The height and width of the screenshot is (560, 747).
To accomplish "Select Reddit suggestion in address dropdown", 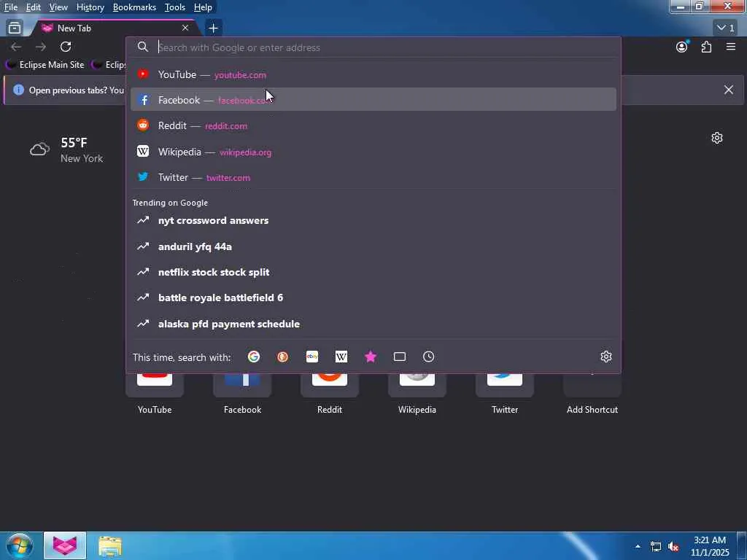I will pyautogui.click(x=373, y=125).
